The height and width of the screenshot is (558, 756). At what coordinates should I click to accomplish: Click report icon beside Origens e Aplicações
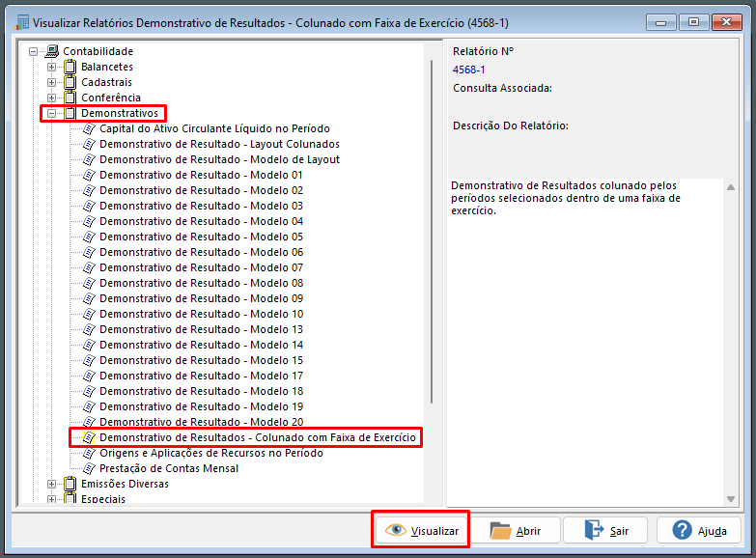(x=89, y=453)
